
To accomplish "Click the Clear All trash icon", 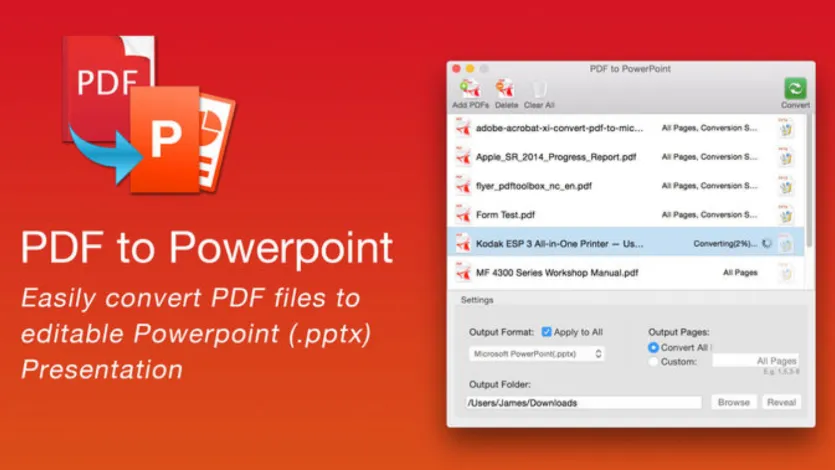I will click(539, 89).
